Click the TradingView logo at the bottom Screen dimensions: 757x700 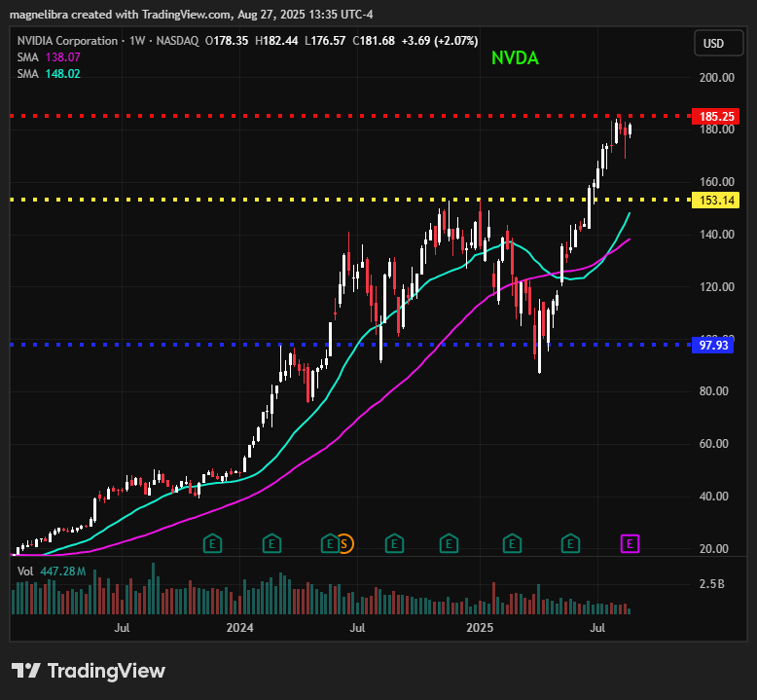[89, 671]
